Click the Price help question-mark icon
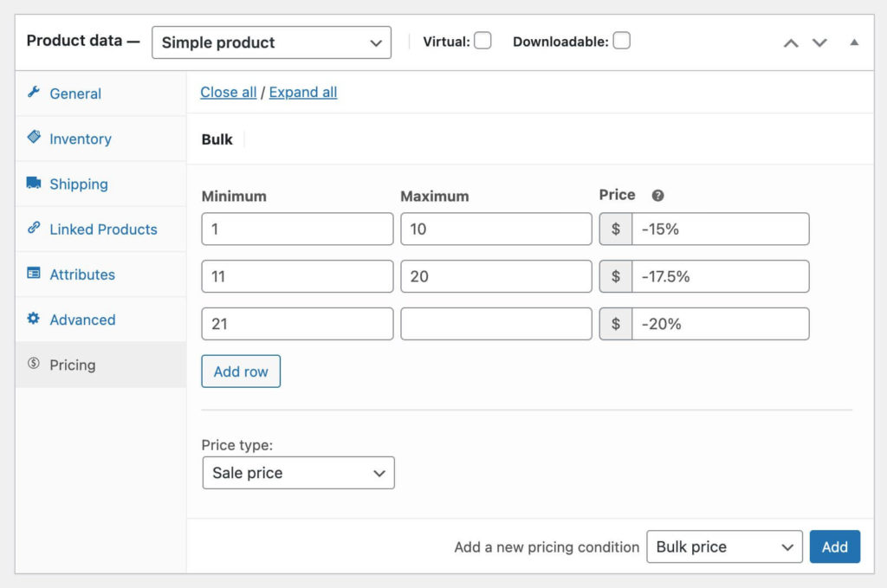 (x=657, y=196)
